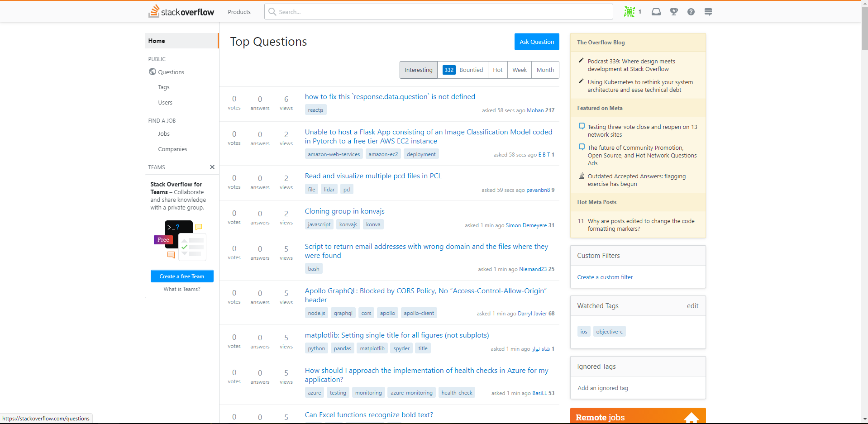Close the Teams promo with the X
This screenshot has width=868, height=424.
pos(212,167)
